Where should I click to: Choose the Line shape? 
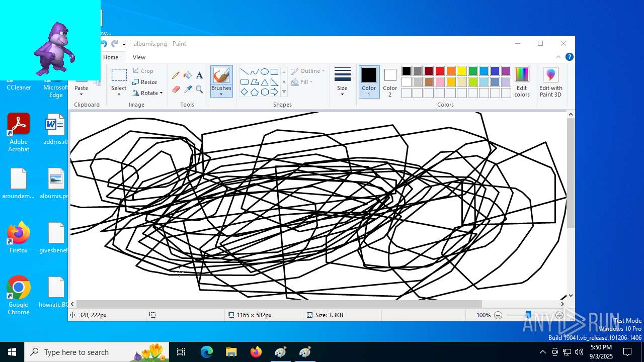tap(244, 71)
